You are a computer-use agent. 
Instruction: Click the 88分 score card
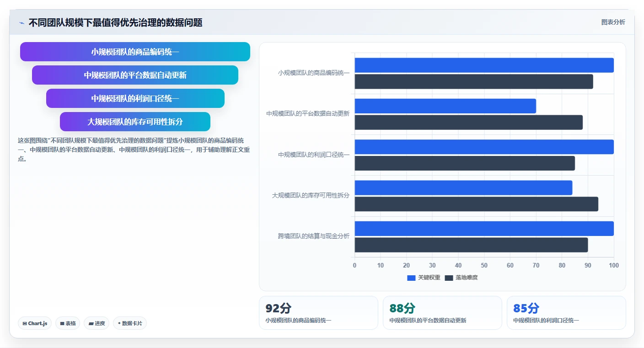tap(442, 313)
